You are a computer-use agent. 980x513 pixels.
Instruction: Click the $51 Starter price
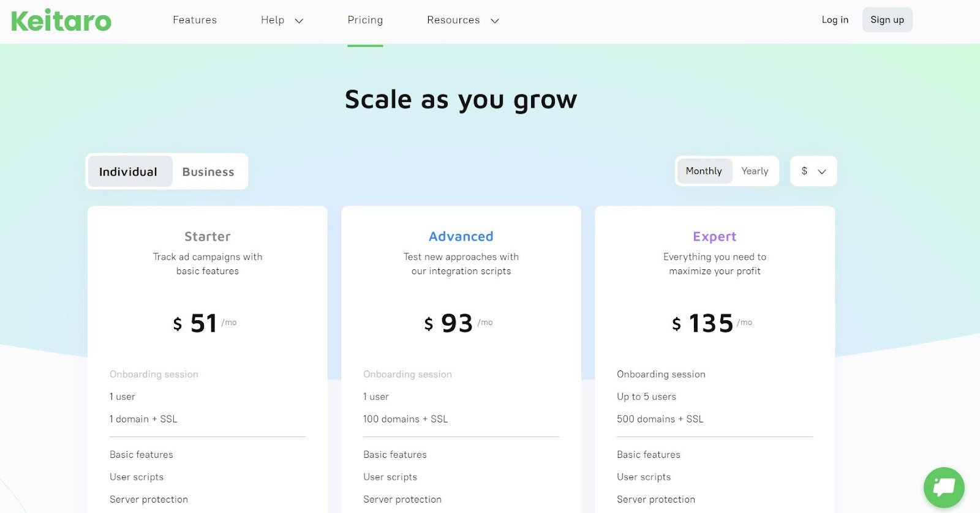click(203, 323)
